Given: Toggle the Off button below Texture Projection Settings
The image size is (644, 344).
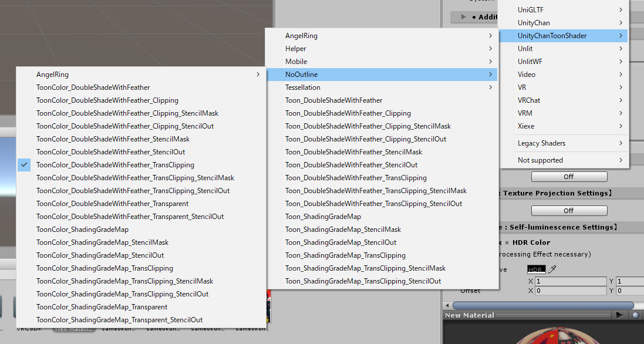Looking at the screenshot, I should click(569, 211).
